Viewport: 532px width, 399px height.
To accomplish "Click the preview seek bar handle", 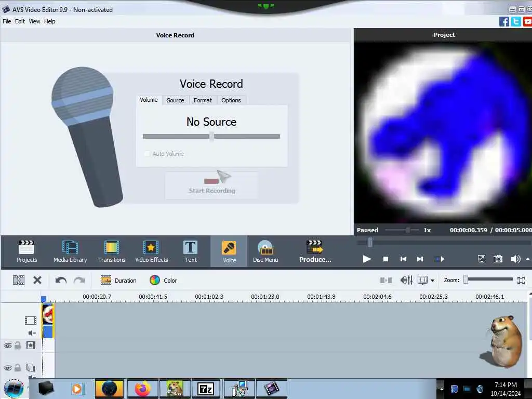I will [x=370, y=242].
